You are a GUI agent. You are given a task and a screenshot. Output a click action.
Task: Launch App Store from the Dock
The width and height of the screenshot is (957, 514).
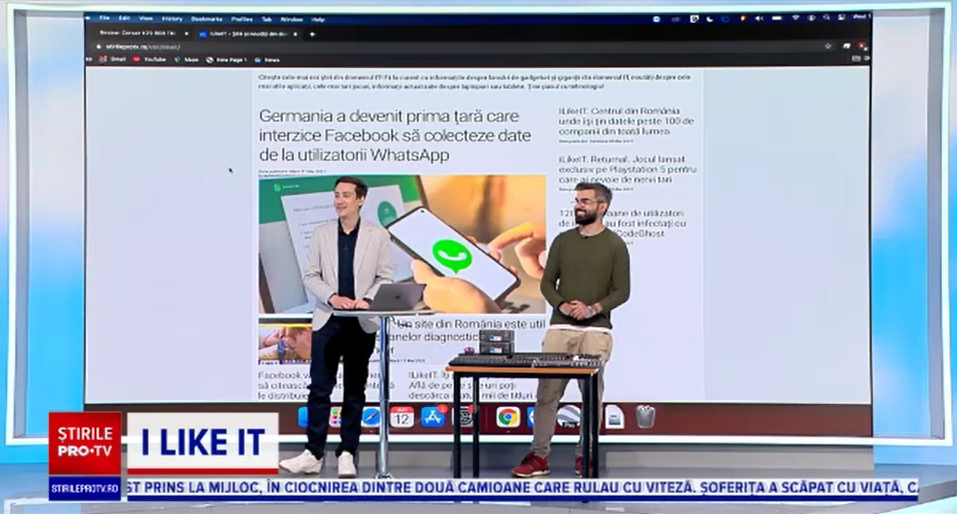pos(433,417)
